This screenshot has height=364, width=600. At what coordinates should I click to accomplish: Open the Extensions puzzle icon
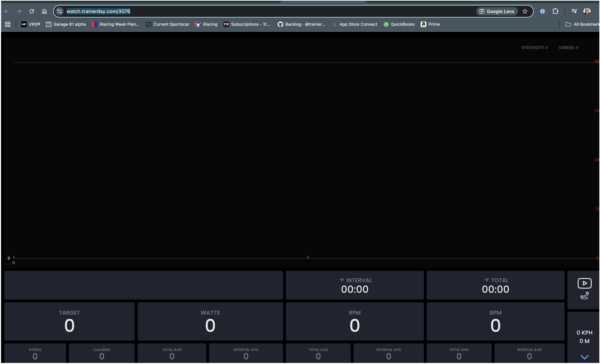coord(555,11)
